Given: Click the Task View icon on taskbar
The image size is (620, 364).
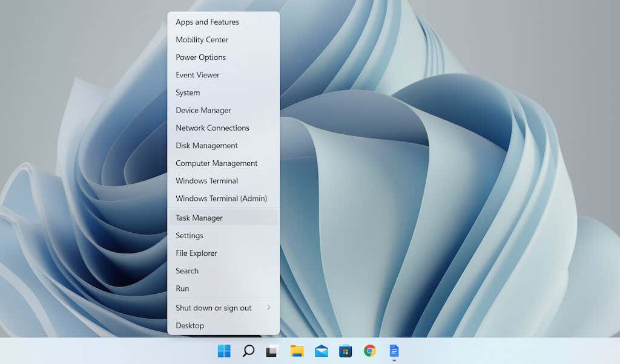Looking at the screenshot, I should (x=272, y=351).
